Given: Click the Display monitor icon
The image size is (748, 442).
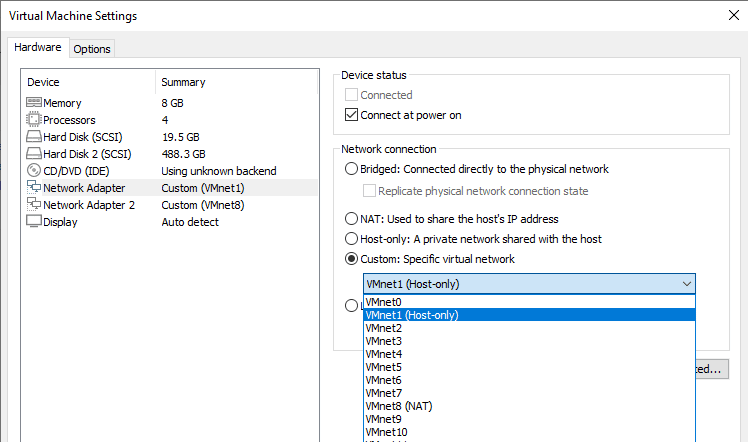Looking at the screenshot, I should click(33, 222).
